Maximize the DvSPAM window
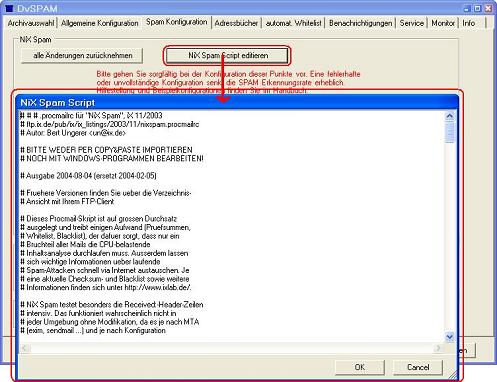497x382 pixels. point(478,8)
